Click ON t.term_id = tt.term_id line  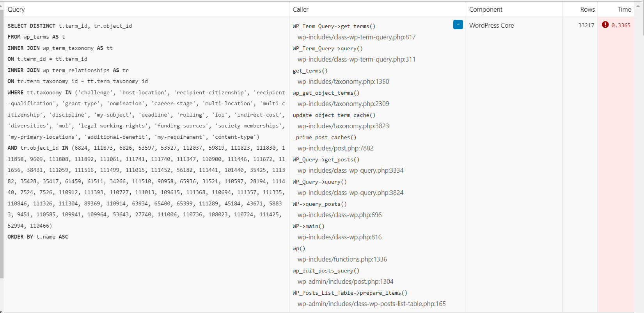pos(48,59)
